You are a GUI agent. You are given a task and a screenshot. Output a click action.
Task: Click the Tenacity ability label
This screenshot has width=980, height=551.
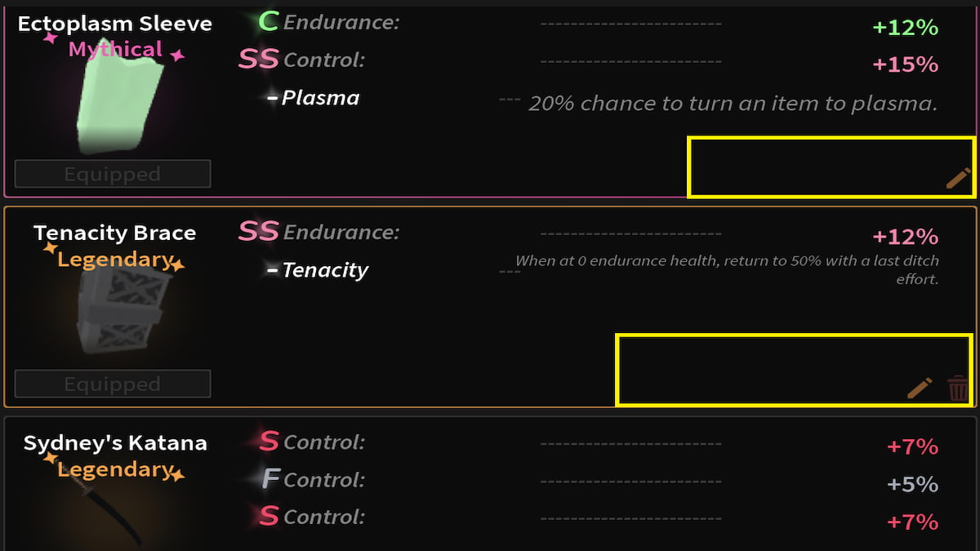click(x=324, y=270)
